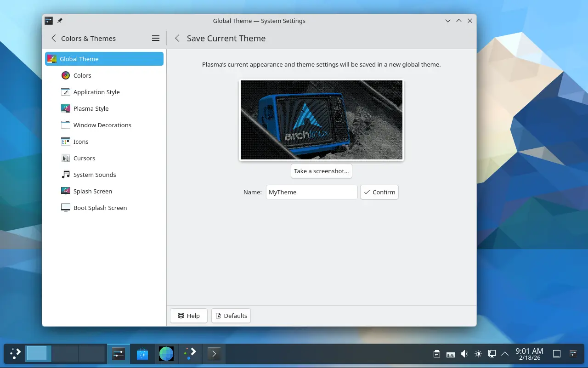Confirm saving the theme
The height and width of the screenshot is (368, 588).
coord(379,192)
